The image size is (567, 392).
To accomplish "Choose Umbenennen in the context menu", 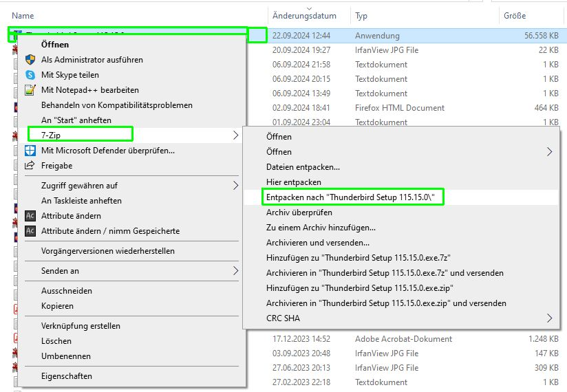I will pyautogui.click(x=66, y=356).
